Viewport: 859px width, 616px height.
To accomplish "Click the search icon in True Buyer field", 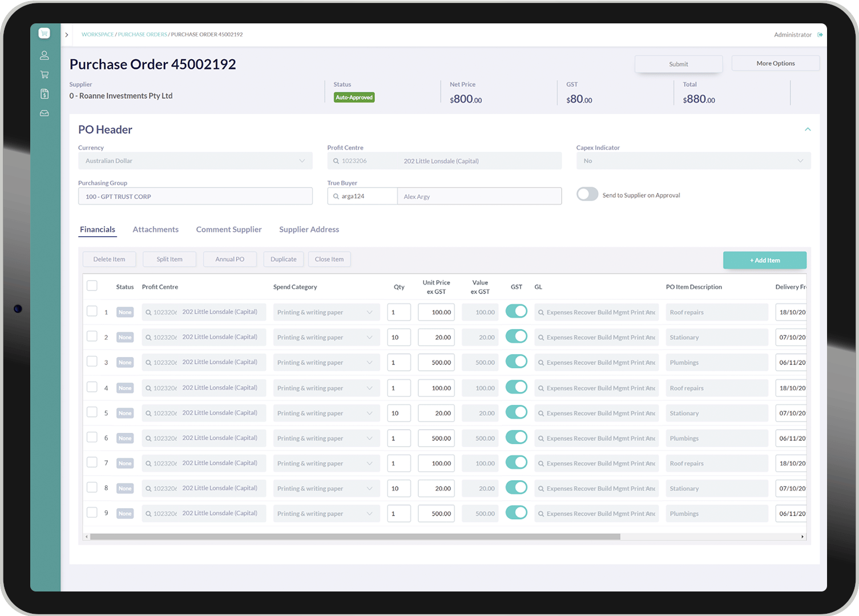I will click(336, 196).
